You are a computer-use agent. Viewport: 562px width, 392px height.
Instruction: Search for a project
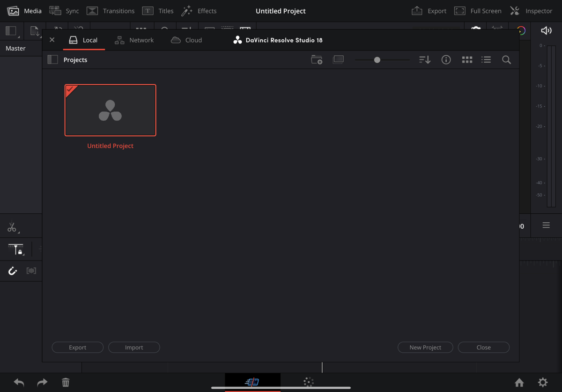[506, 59]
